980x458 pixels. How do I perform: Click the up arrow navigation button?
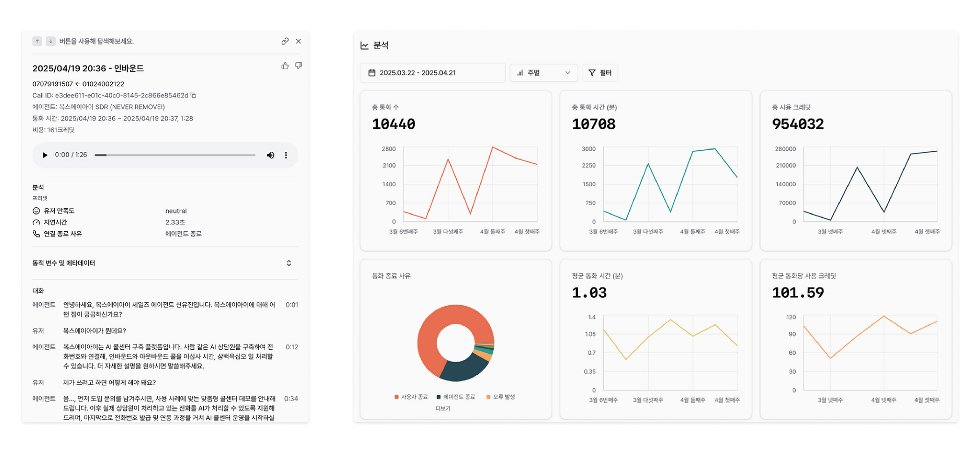[x=37, y=41]
